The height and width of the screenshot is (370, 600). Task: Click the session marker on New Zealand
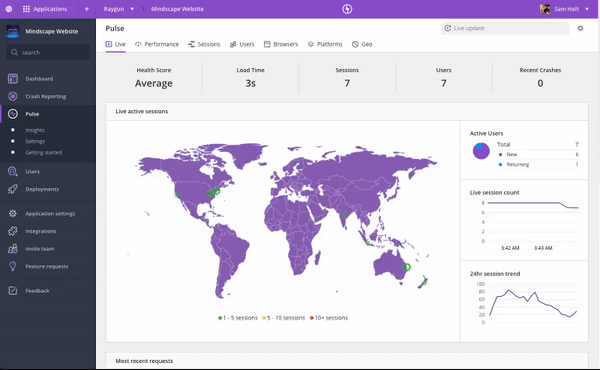[x=424, y=282]
